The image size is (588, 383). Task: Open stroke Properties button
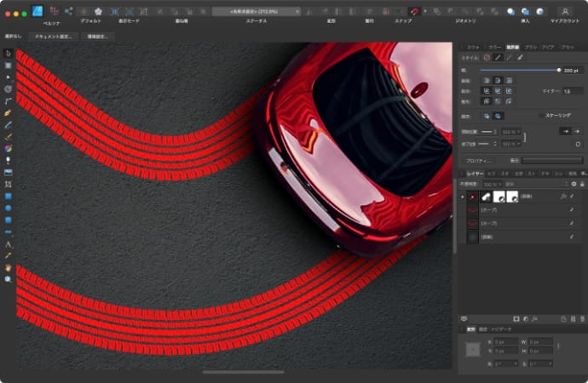478,159
